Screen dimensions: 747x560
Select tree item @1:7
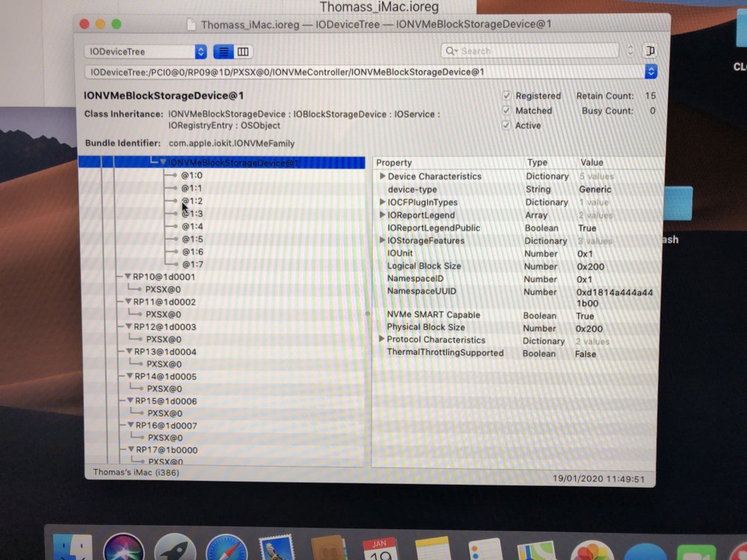pyautogui.click(x=193, y=264)
